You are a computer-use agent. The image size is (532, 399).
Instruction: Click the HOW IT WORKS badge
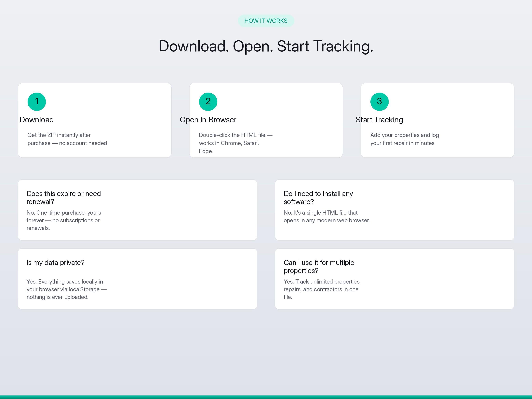[x=266, y=21]
